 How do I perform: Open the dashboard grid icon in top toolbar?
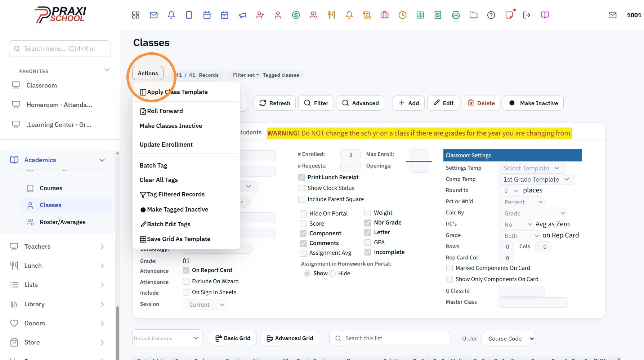click(136, 15)
